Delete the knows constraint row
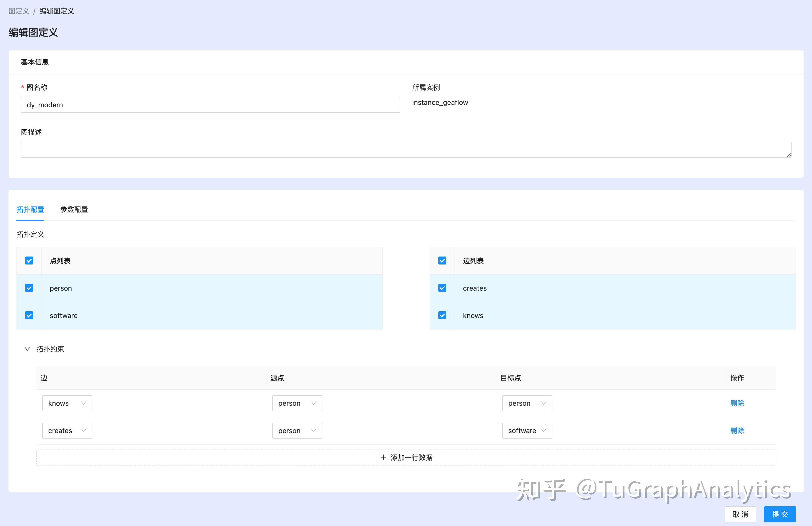This screenshot has height=526, width=812. (x=737, y=403)
